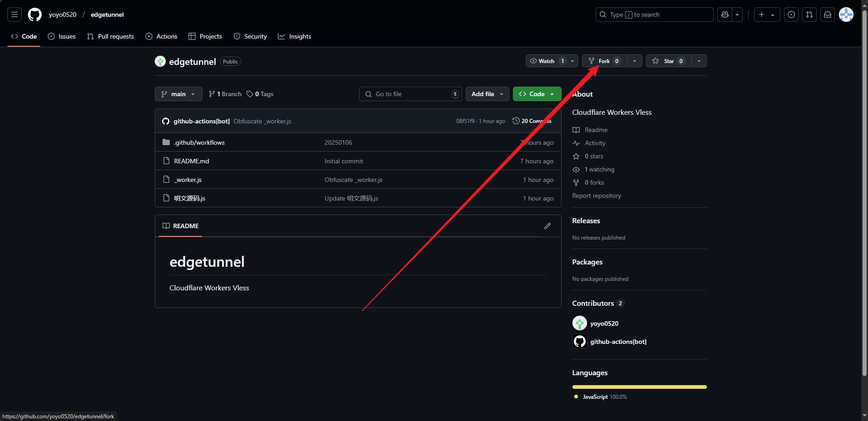The width and height of the screenshot is (868, 421).
Task: Open green Code clone dropdown
Action: coord(537,94)
